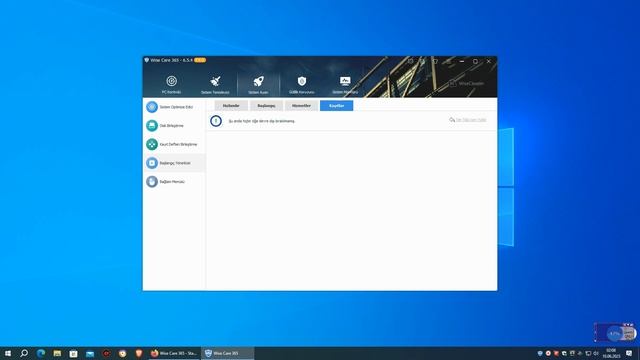
Task: Launch Brave browser from taskbar
Action: pyautogui.click(x=139, y=353)
